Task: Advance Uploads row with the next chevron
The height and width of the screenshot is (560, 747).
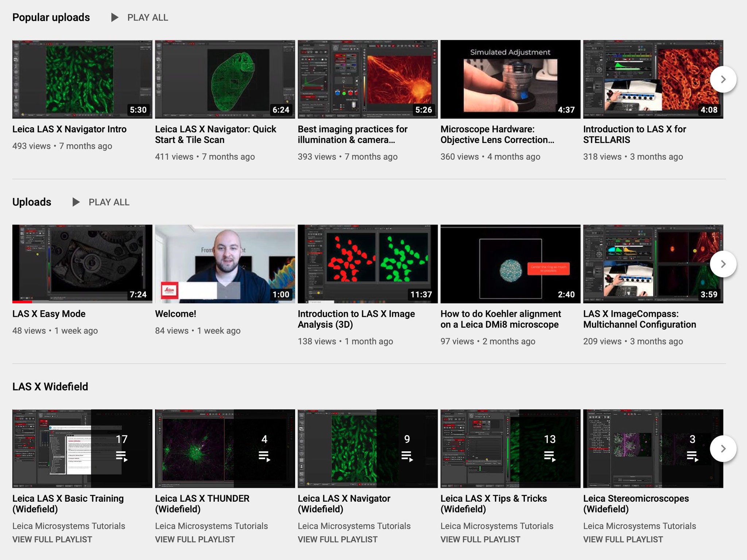Action: click(723, 264)
